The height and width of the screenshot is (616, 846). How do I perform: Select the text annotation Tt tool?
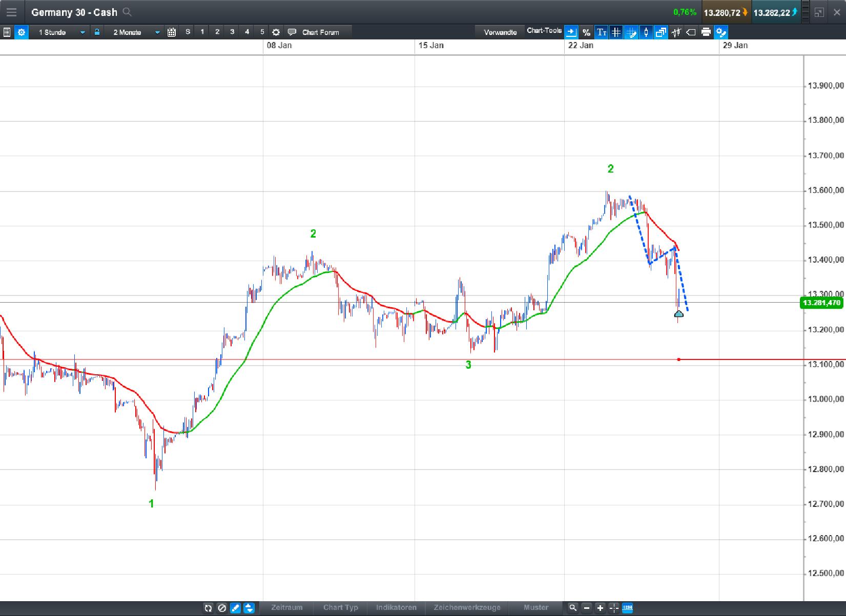pyautogui.click(x=602, y=32)
